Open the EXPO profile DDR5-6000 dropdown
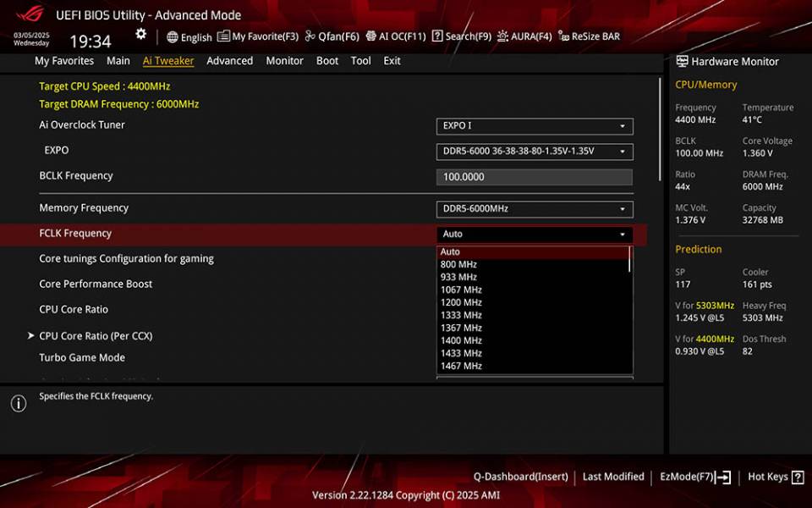The height and width of the screenshot is (508, 812). 535,152
